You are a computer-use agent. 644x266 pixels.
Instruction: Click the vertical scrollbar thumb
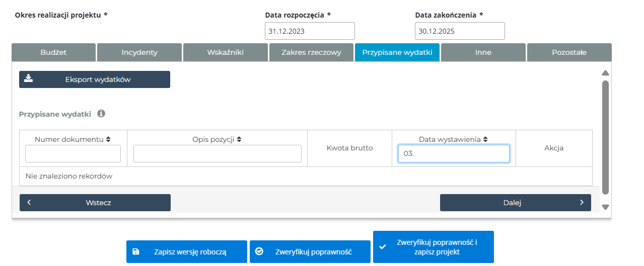click(605, 137)
